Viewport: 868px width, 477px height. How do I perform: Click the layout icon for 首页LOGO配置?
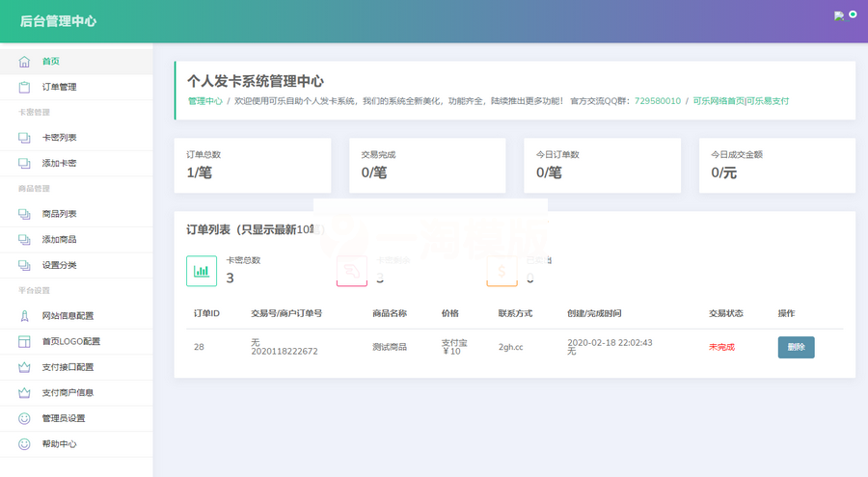(x=24, y=342)
